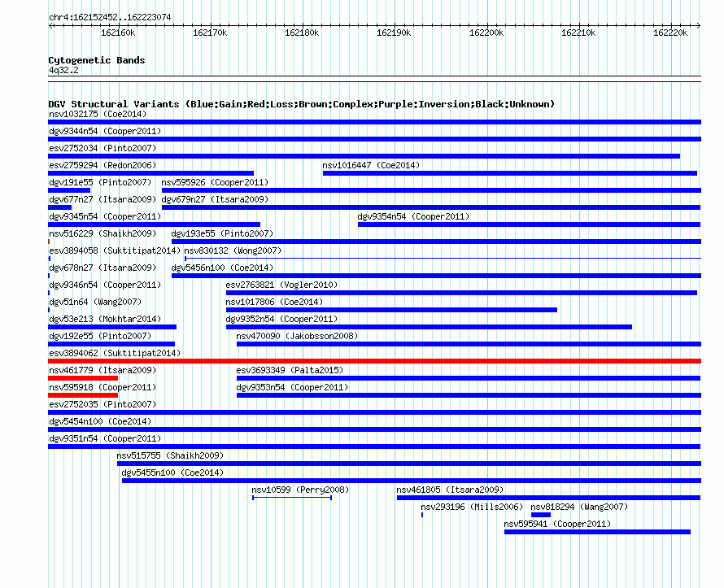This screenshot has height=588, width=724.
Task: Click the 162170k ruler position
Action: 210,33
